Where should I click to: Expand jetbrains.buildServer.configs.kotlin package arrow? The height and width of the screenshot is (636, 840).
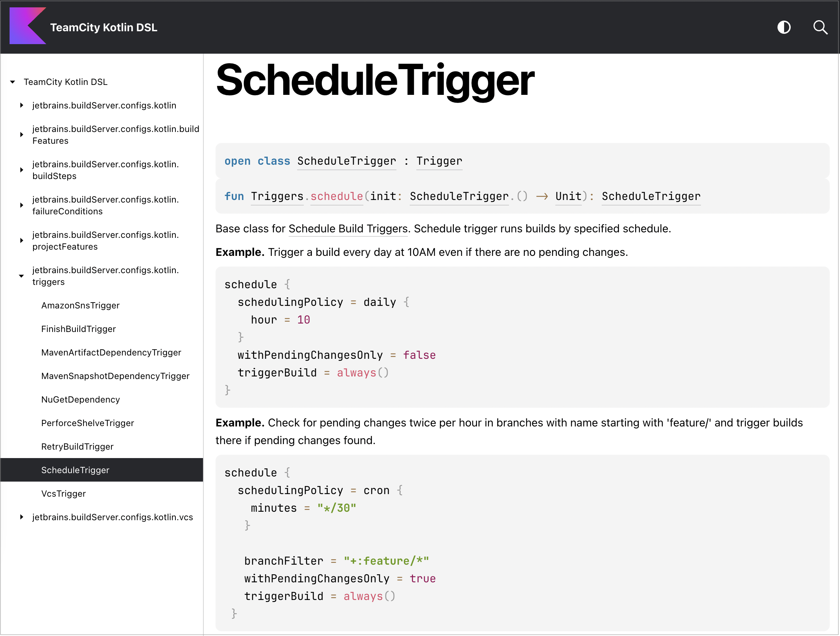22,105
